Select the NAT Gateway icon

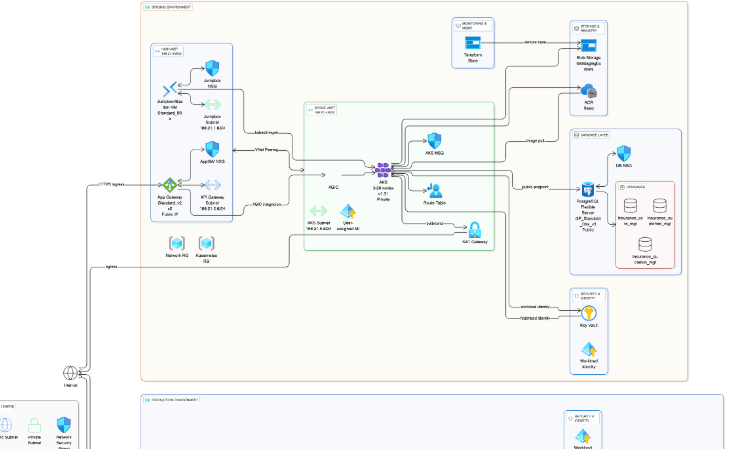point(474,229)
